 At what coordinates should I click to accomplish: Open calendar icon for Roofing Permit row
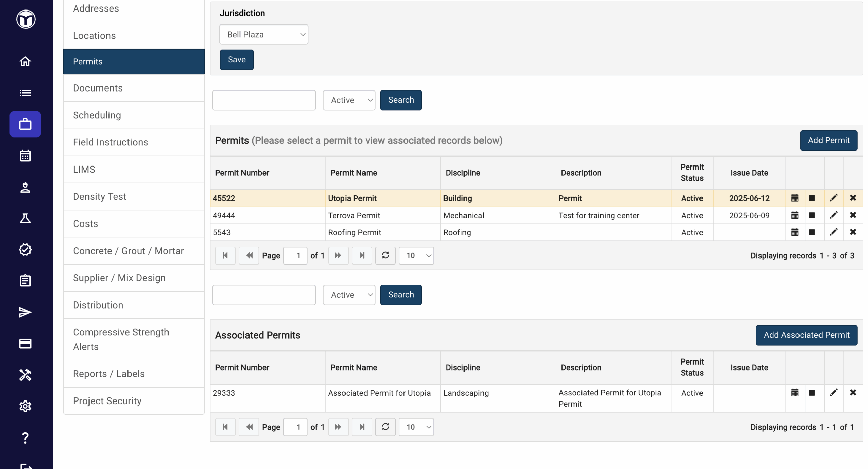[794, 232]
